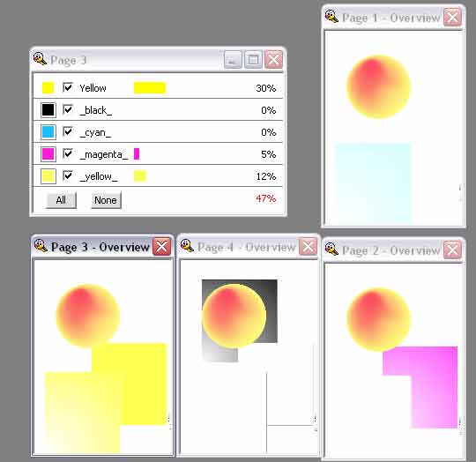476x462 pixels.
Task: Click the None button
Action: [x=106, y=200]
